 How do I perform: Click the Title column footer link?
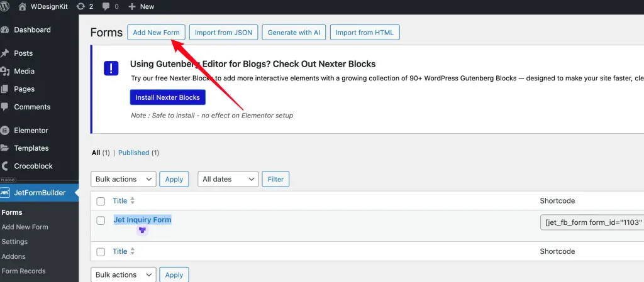tap(120, 251)
